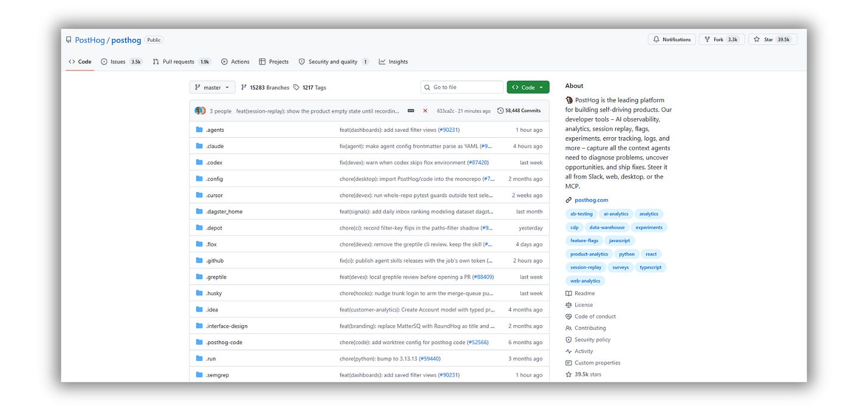Click the .github folder icon
The width and height of the screenshot is (868, 411).
(x=200, y=261)
